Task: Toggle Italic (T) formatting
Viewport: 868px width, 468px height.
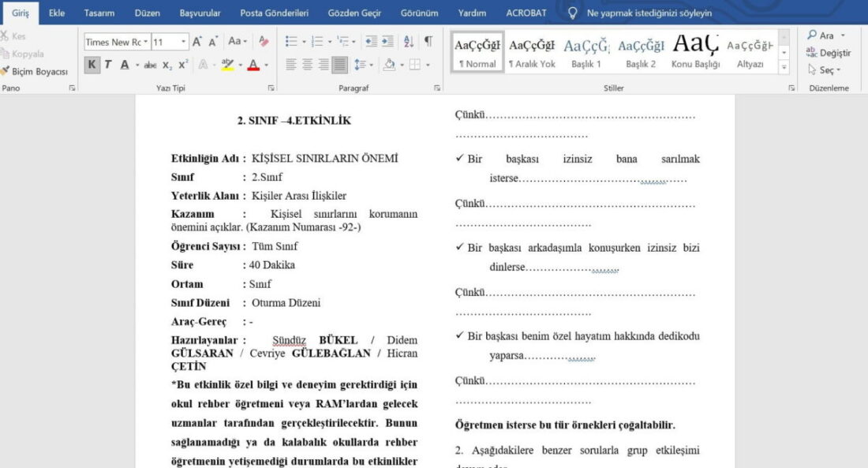Action: coord(108,64)
